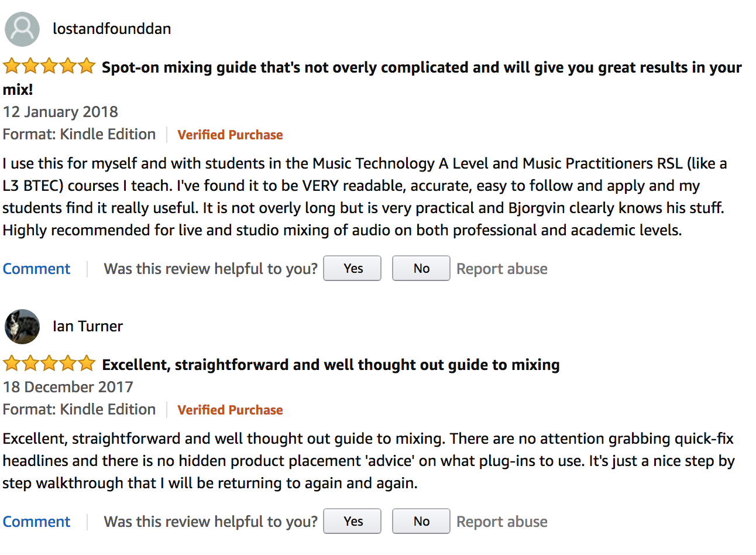The image size is (756, 555).
Task: Open Ian Turner's profile picture
Action: tap(22, 326)
